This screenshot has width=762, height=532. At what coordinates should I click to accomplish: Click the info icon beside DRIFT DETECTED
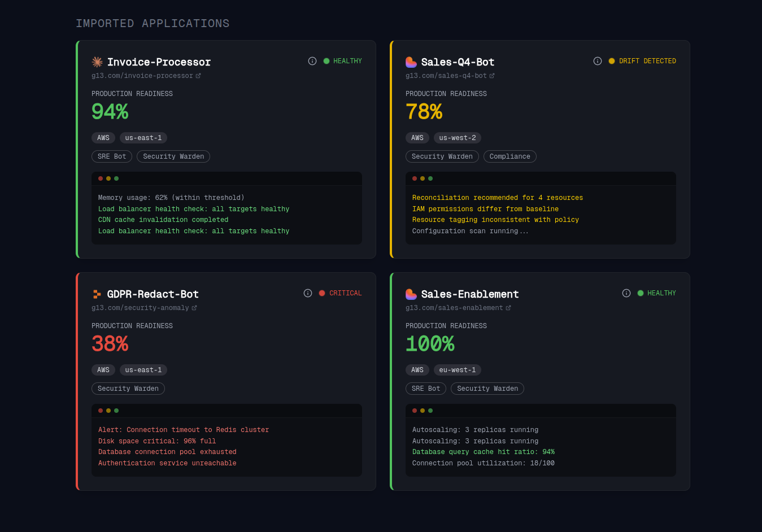[x=598, y=61]
